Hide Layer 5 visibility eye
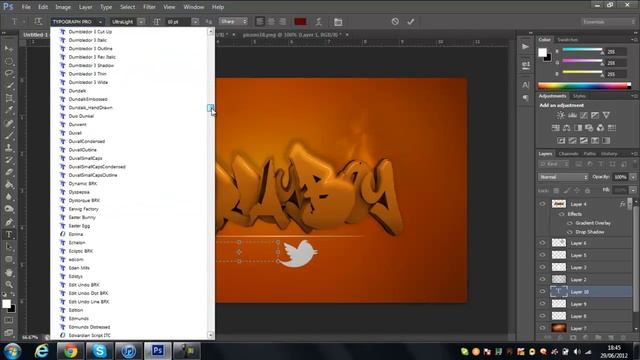The height and width of the screenshot is (360, 640). (x=542, y=255)
